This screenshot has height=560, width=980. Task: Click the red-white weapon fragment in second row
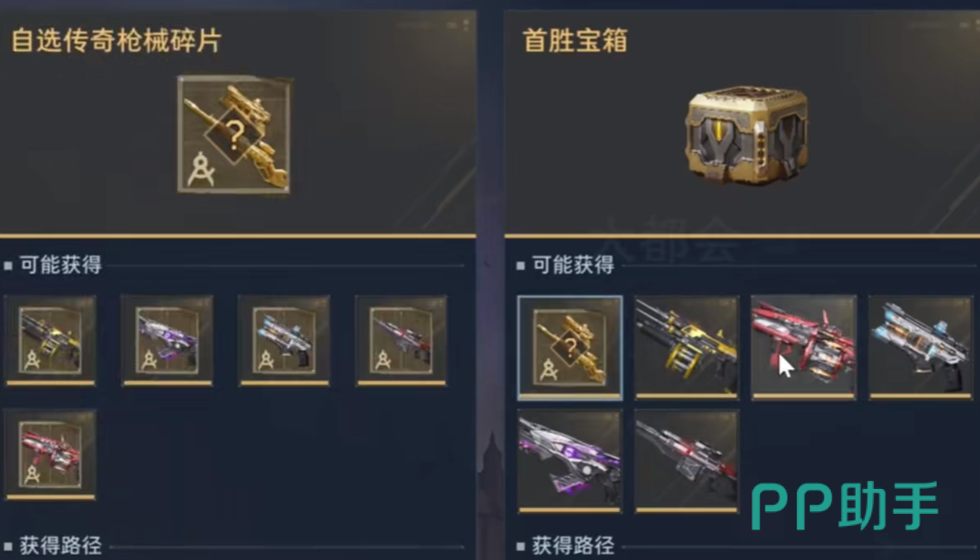[x=51, y=454]
